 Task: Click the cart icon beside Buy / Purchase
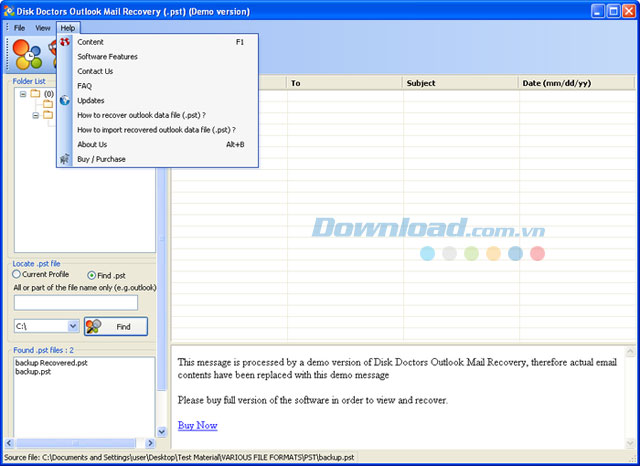[x=65, y=159]
